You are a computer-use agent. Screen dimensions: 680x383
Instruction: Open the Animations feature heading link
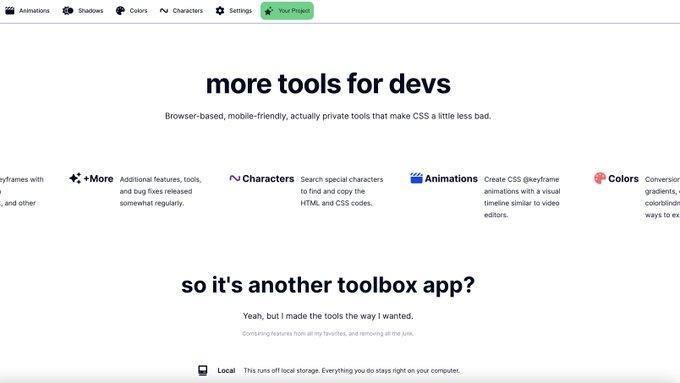tap(451, 179)
